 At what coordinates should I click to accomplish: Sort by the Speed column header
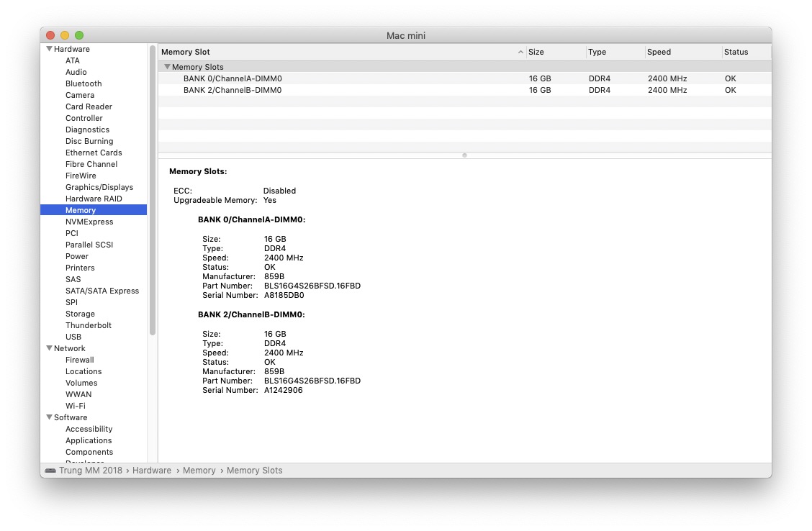click(x=683, y=52)
